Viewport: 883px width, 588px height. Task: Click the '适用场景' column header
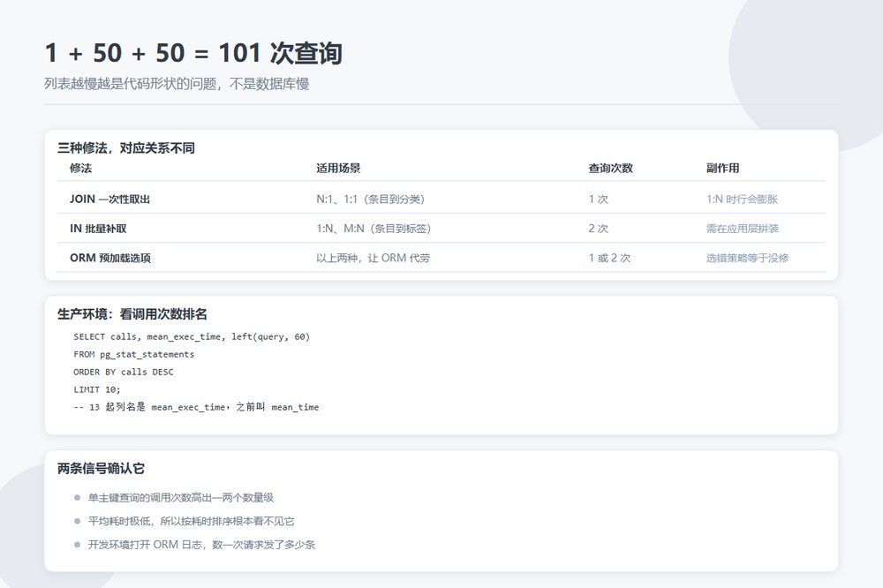click(338, 168)
